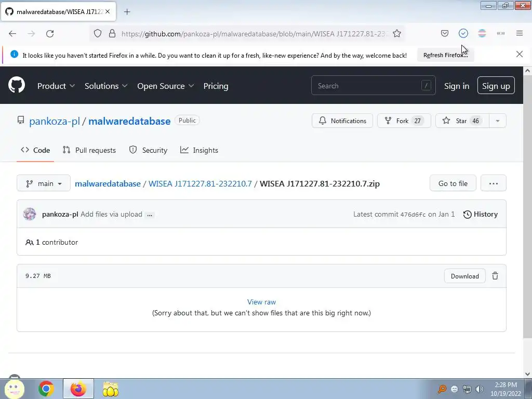Viewport: 532px width, 399px height.
Task: Switch to the Security tab
Action: tap(148, 150)
